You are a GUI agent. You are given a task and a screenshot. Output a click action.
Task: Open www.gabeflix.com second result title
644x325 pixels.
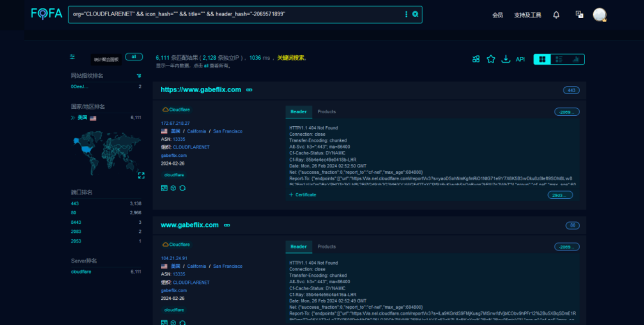click(x=190, y=225)
